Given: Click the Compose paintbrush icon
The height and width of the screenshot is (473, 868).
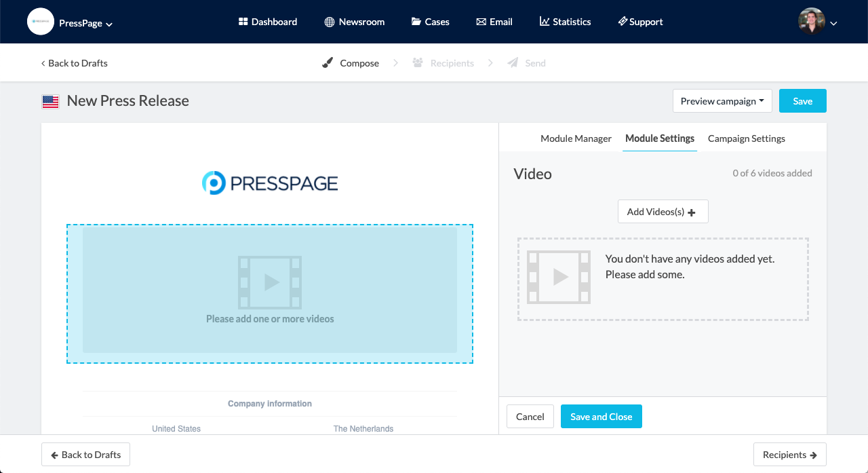Looking at the screenshot, I should tap(328, 63).
